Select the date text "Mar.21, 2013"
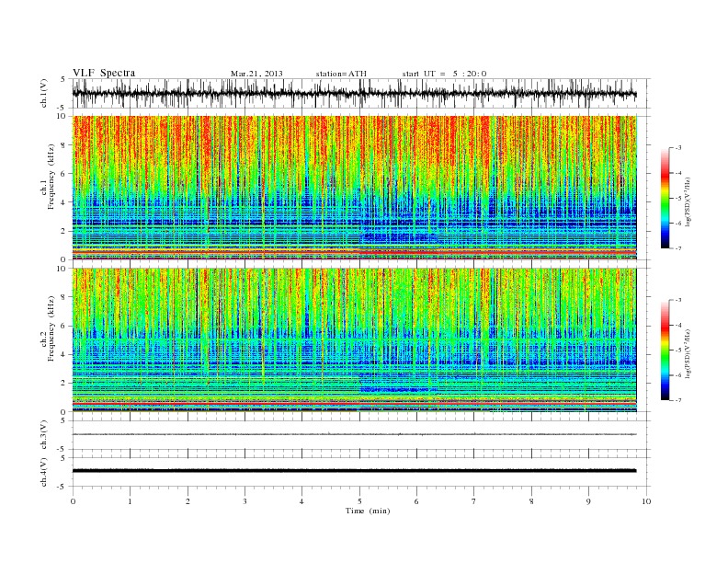 click(256, 74)
